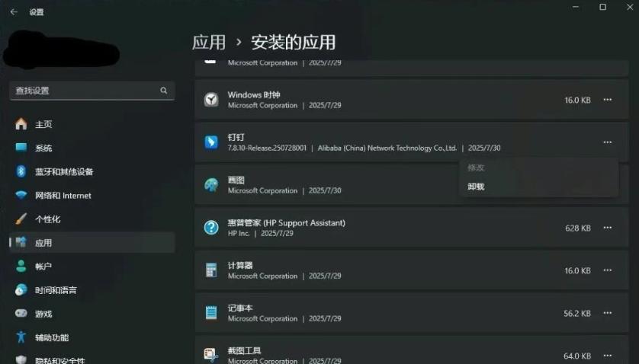Screen dimensions: 639x364
Task: Open more options for 计算器
Action: (x=607, y=270)
